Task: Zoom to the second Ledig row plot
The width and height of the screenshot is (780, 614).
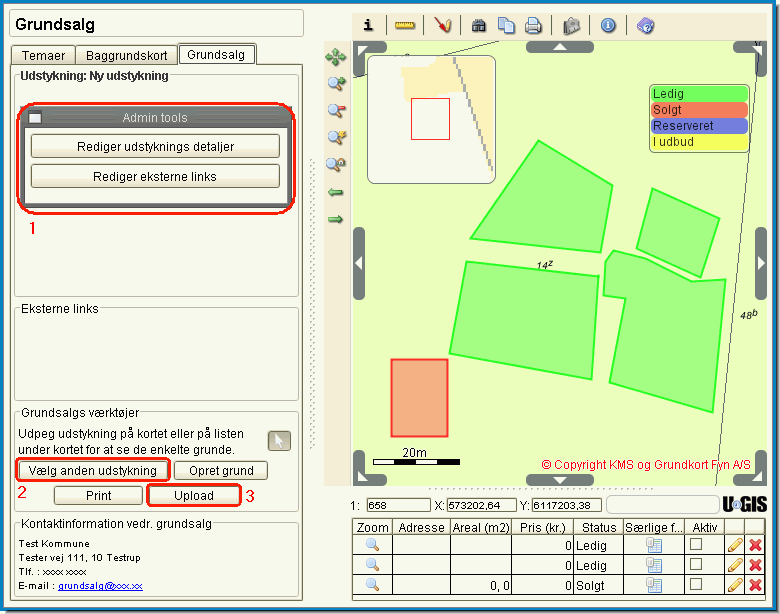Action: (x=372, y=565)
